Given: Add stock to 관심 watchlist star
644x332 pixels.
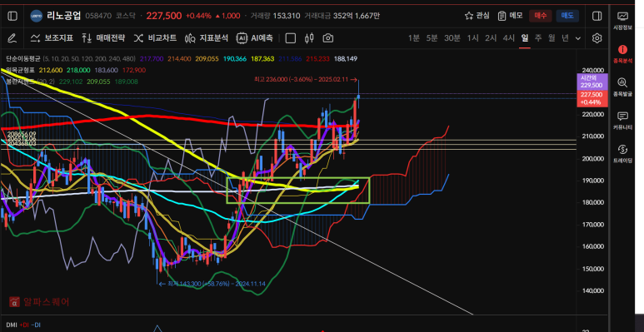Looking at the screenshot, I should 477,16.
